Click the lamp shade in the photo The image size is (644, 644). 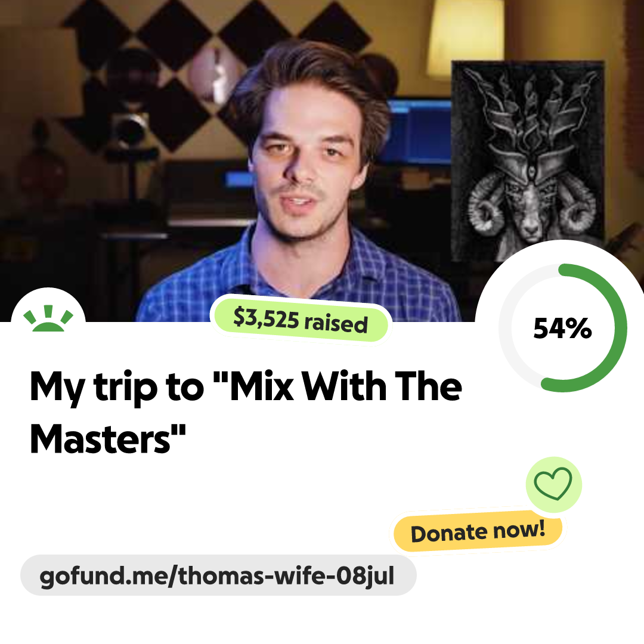click(466, 38)
